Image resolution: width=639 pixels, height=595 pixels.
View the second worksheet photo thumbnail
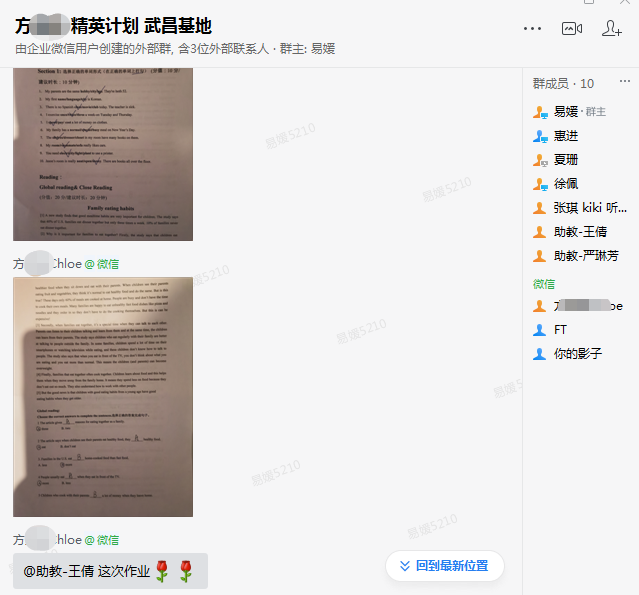tap(103, 397)
